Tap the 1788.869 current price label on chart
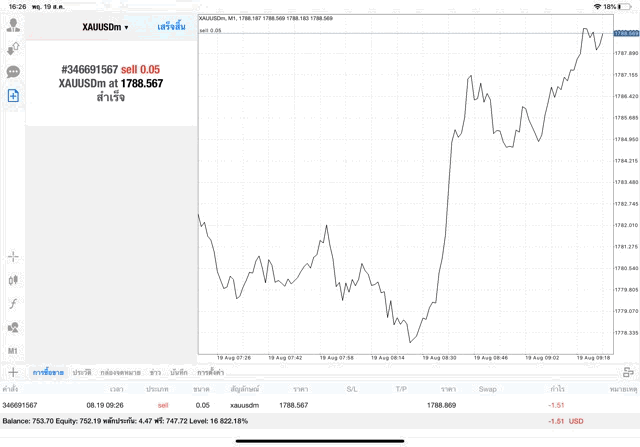This screenshot has width=640, height=447. click(x=626, y=33)
